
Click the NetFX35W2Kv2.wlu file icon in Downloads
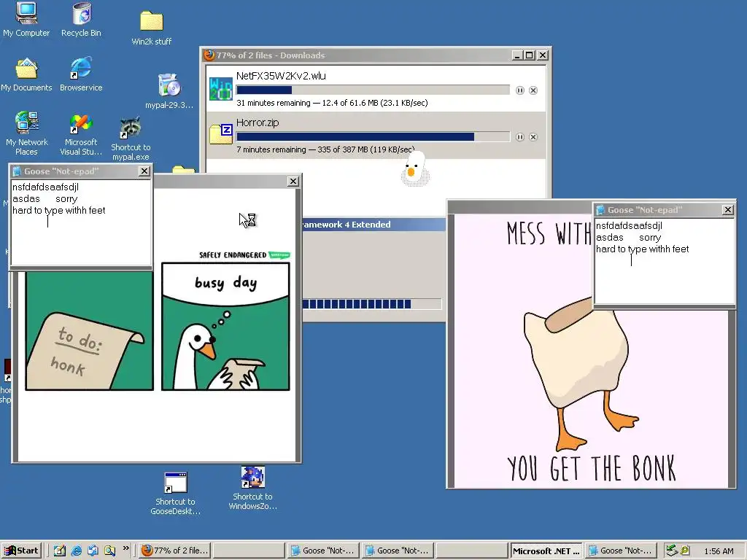click(220, 89)
